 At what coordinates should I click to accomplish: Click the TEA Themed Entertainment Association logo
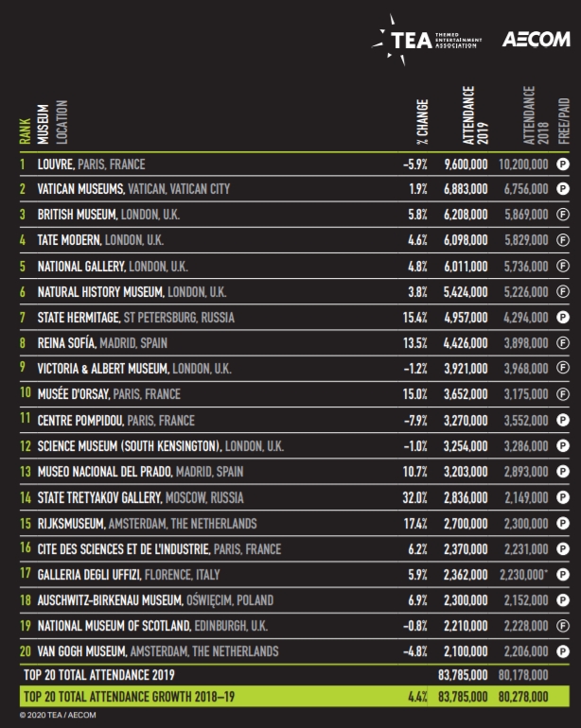point(427,40)
